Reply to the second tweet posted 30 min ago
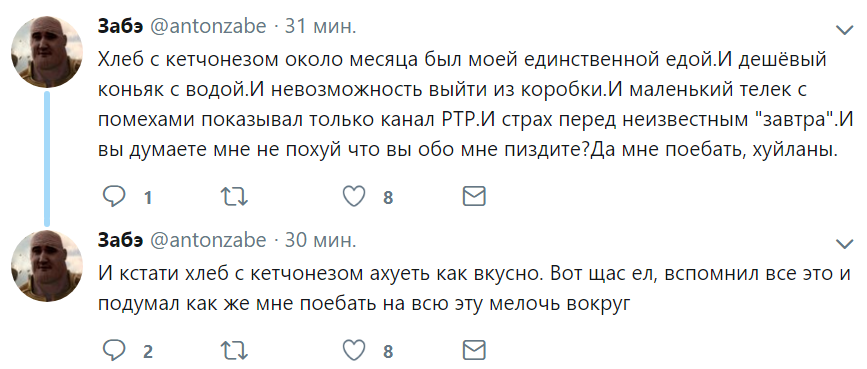This screenshot has height=369, width=867. point(114,350)
